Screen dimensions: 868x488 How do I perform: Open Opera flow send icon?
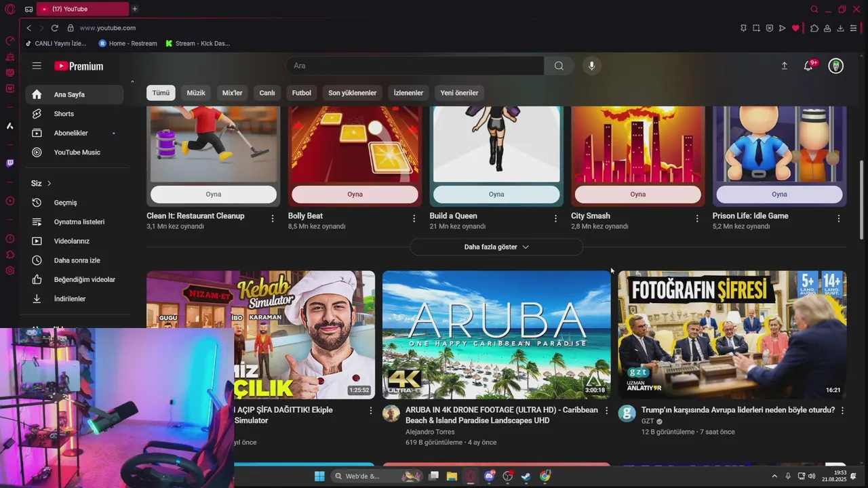pyautogui.click(x=782, y=28)
